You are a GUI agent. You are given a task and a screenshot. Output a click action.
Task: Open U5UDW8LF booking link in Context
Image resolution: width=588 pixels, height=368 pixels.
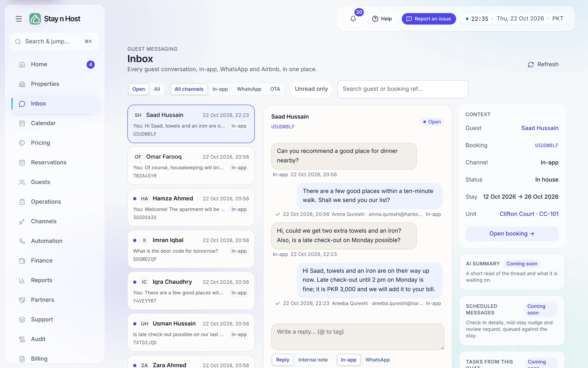(547, 146)
